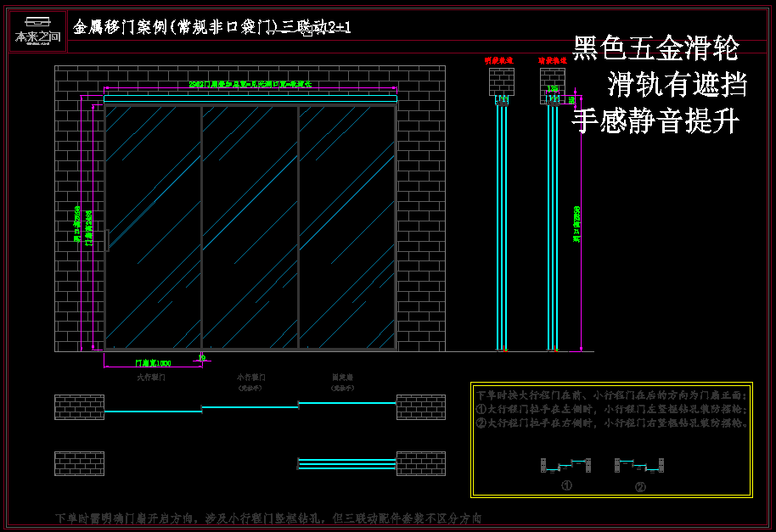Select the gray label 固定扇
The image size is (776, 532).
click(x=342, y=378)
